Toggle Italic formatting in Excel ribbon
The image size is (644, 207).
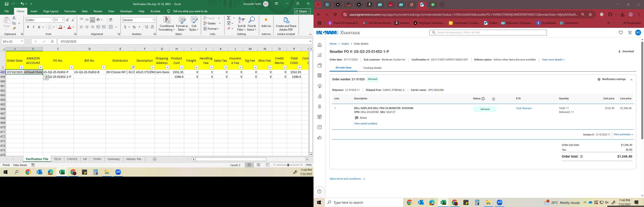pos(34,27)
